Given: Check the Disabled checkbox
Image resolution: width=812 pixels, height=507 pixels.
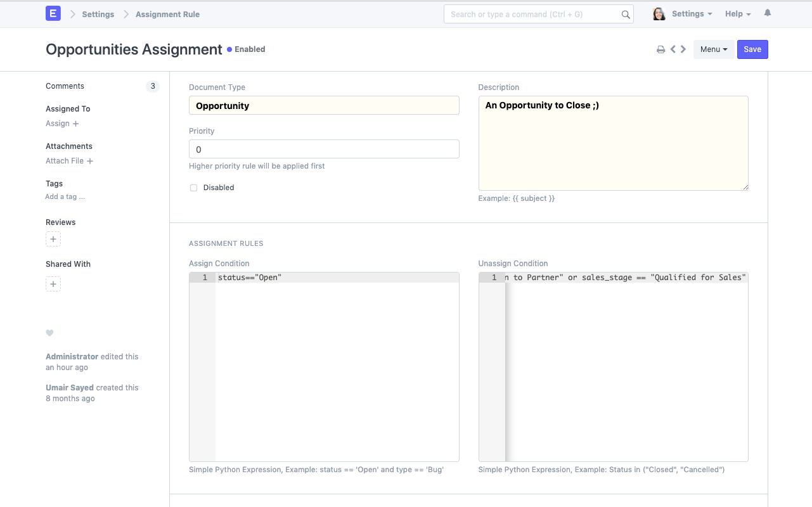Looking at the screenshot, I should tap(193, 188).
